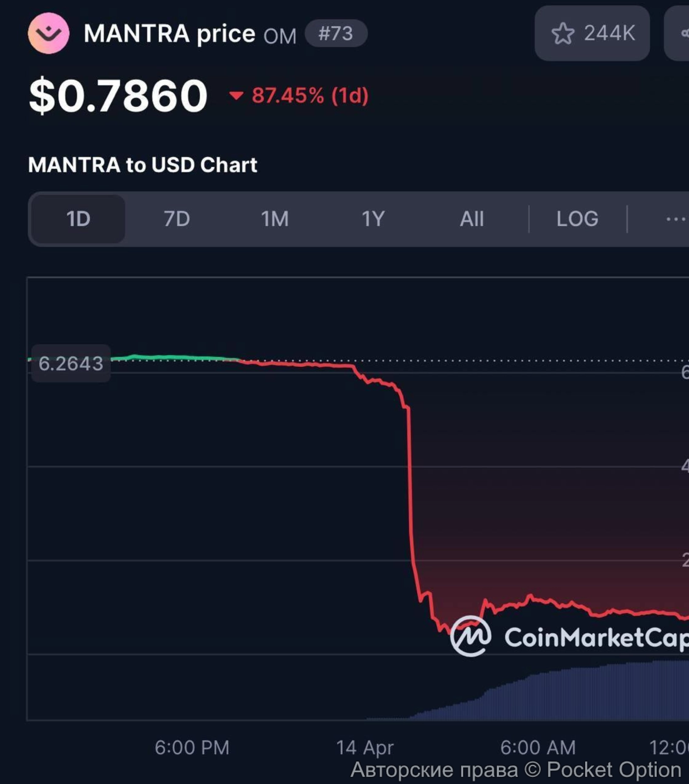Select the 1D time range tab
Image resolution: width=689 pixels, height=784 pixels.
78,219
